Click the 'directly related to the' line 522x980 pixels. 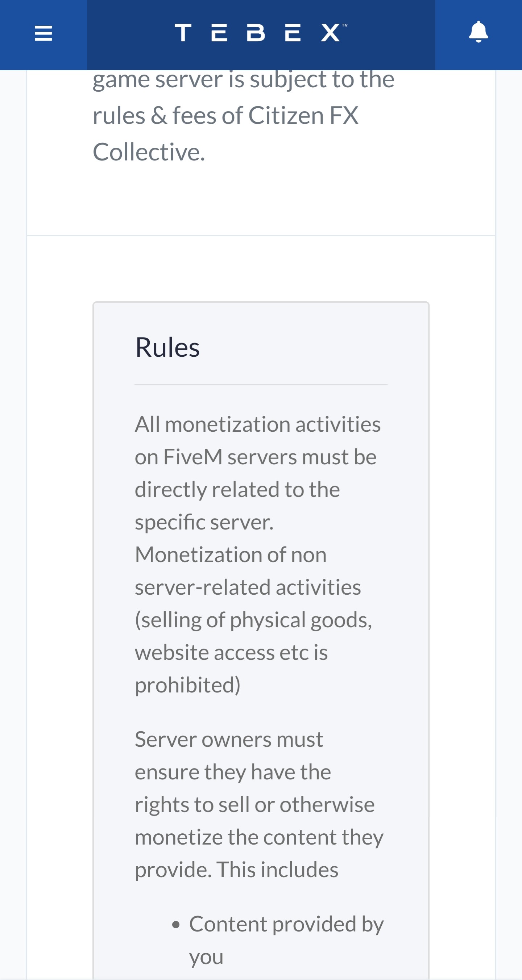(237, 489)
